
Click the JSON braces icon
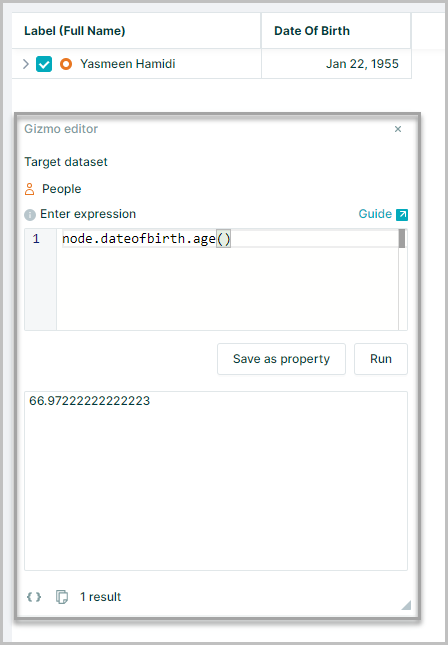tap(34, 597)
